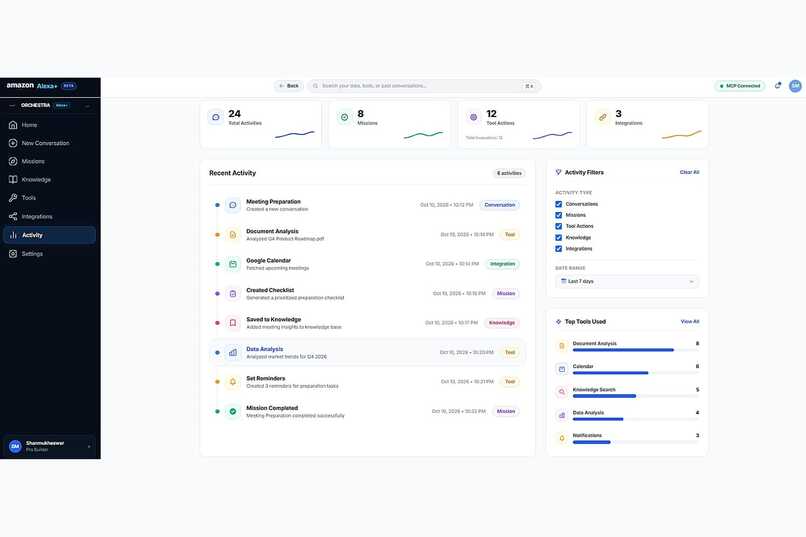Click View All in Top Tools Used
The width and height of the screenshot is (806, 537).
coord(690,322)
